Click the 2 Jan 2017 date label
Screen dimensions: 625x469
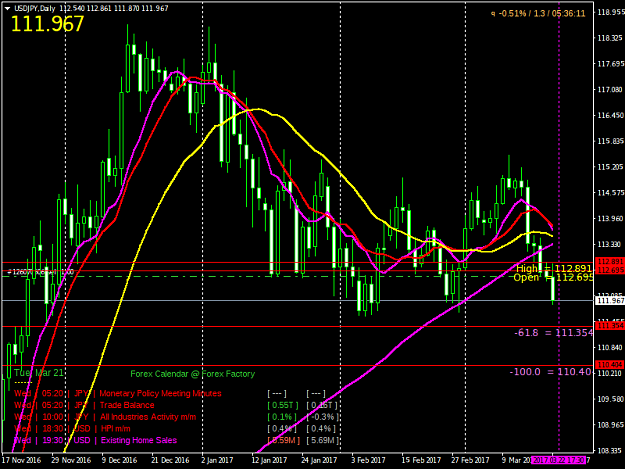(217, 460)
